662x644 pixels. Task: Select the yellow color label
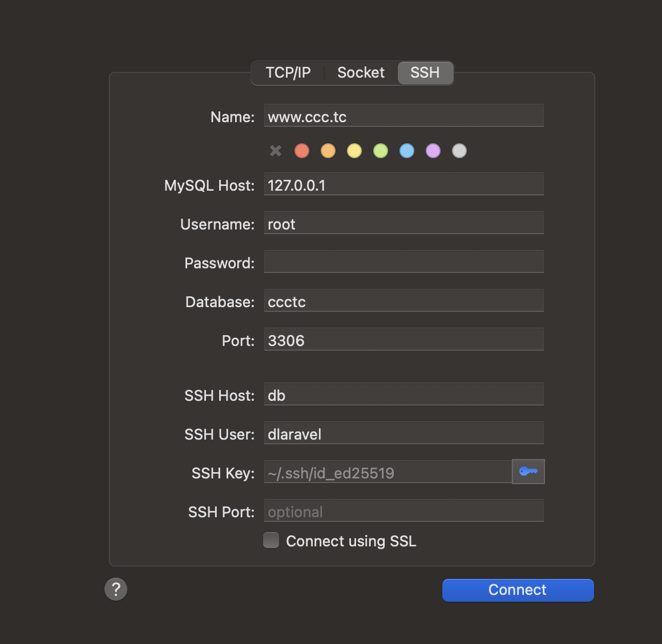354,151
